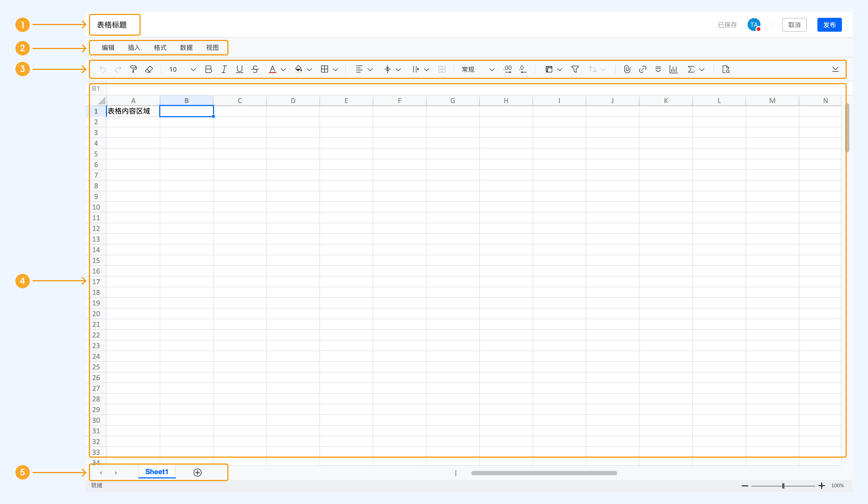Open the font color dropdown arrow
This screenshot has height=504, width=868.
point(284,70)
